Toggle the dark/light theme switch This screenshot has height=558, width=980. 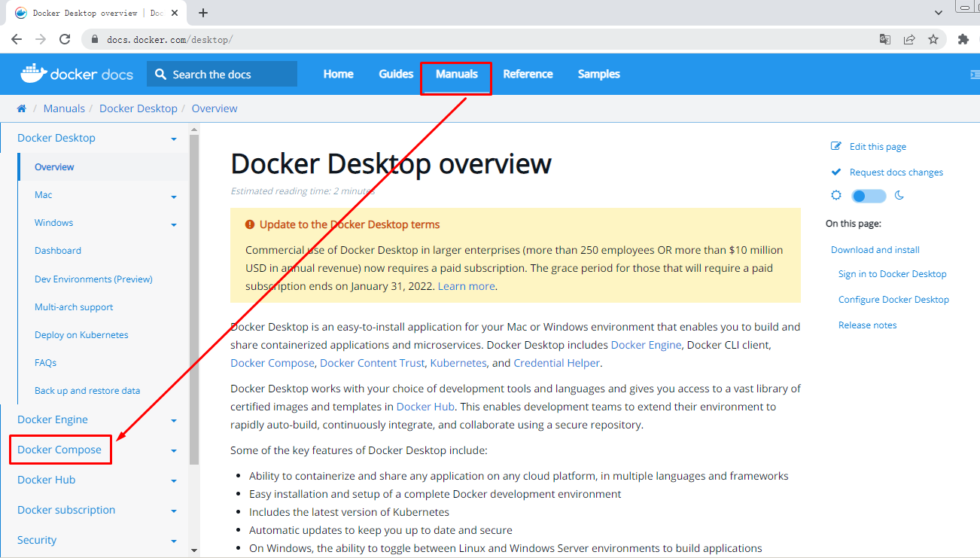coord(868,196)
